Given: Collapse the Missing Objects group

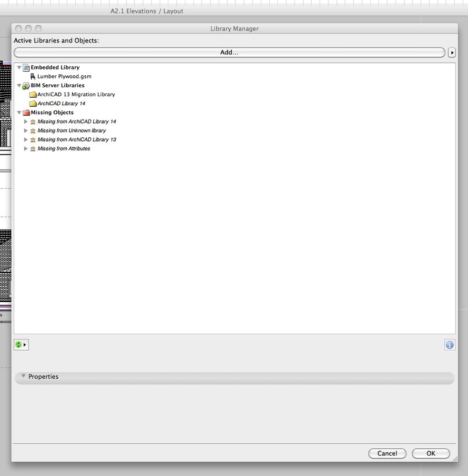Looking at the screenshot, I should tap(19, 112).
